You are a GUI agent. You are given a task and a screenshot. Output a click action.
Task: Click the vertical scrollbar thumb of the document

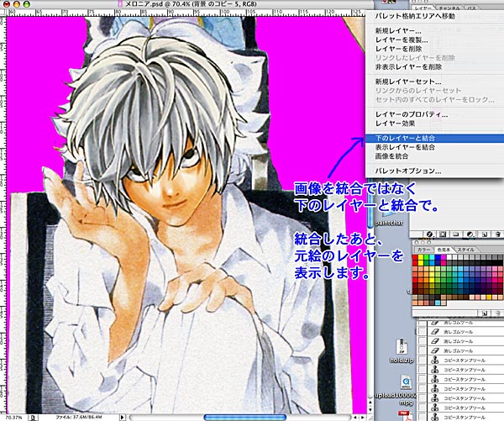pyautogui.click(x=370, y=203)
